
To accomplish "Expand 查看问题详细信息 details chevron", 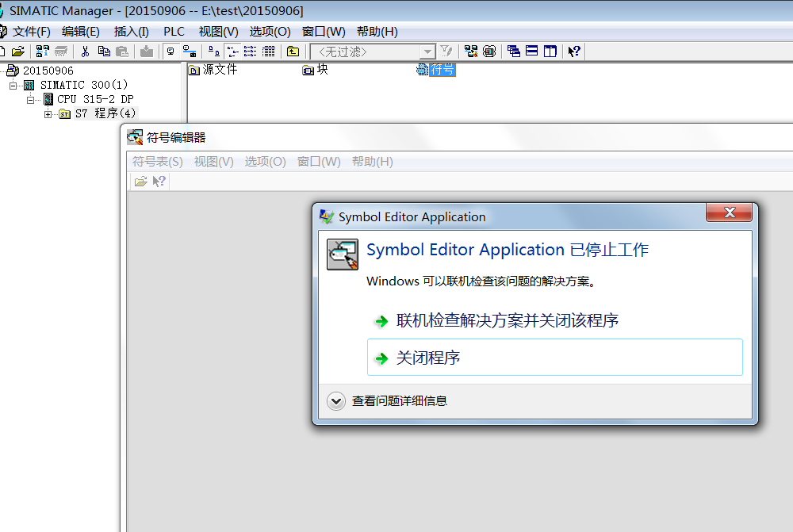I will click(335, 401).
